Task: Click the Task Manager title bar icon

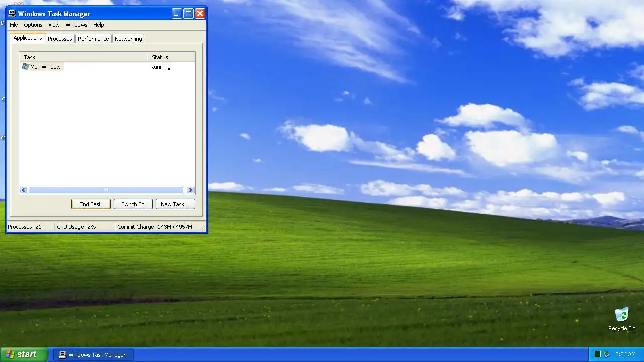Action: click(12, 14)
